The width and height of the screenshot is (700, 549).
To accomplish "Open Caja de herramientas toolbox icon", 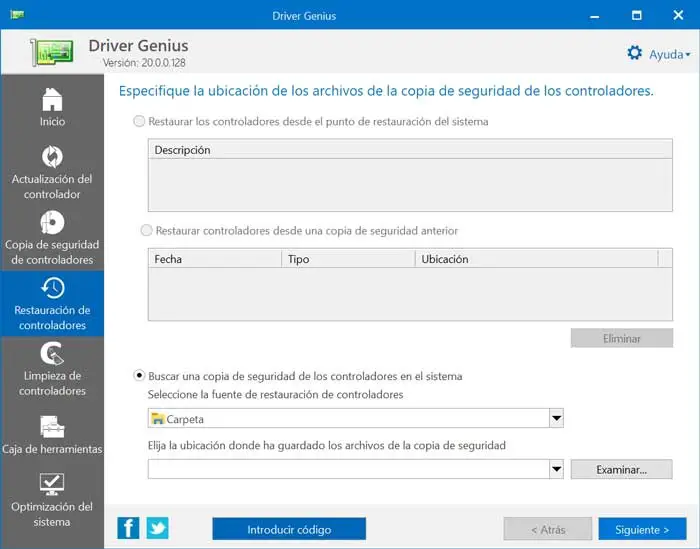I will click(52, 427).
